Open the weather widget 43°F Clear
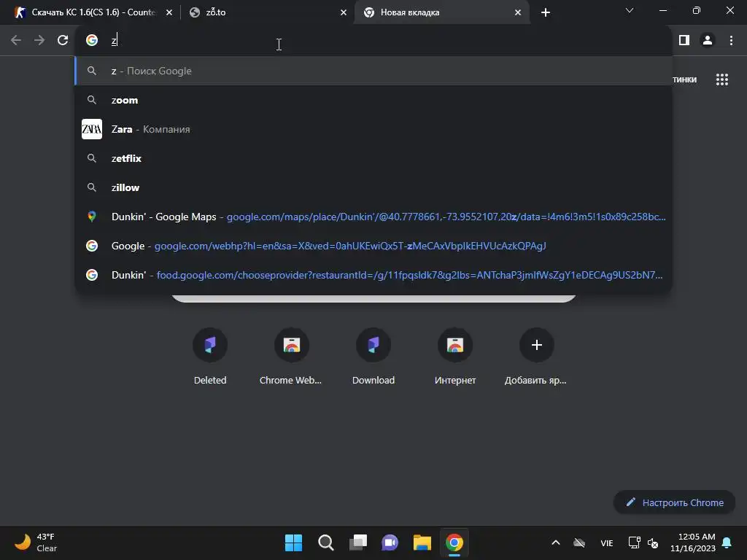The image size is (747, 560). pos(36,542)
